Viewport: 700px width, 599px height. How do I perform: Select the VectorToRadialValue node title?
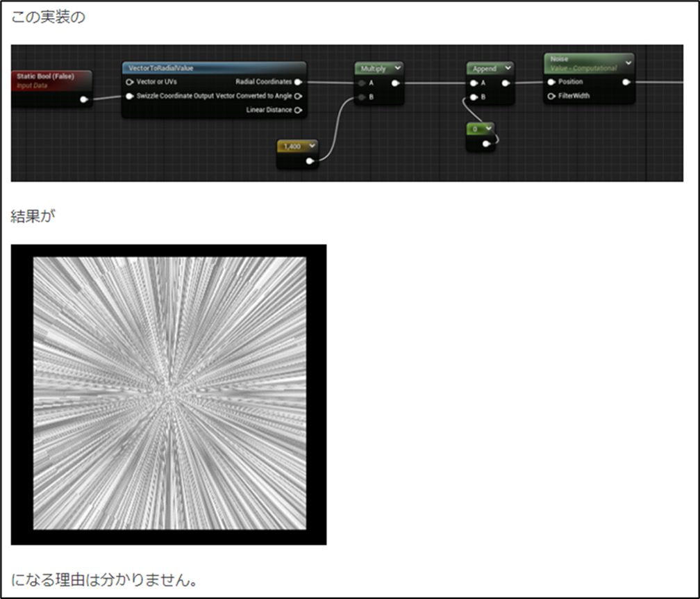click(160, 68)
